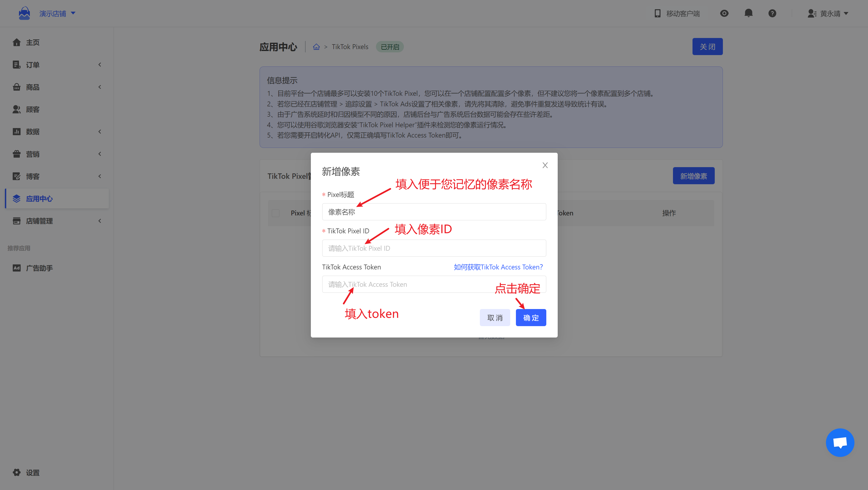Click the TikTok Pixels breadcrumb text

[350, 47]
